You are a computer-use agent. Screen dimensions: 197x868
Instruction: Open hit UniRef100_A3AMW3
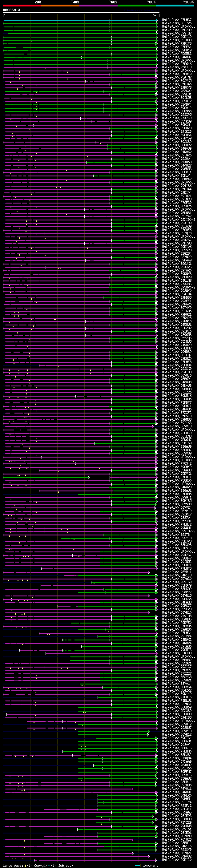176,819
